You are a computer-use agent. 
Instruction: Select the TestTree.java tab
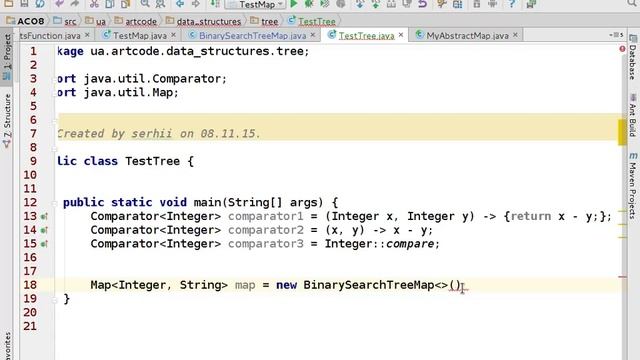pos(366,36)
